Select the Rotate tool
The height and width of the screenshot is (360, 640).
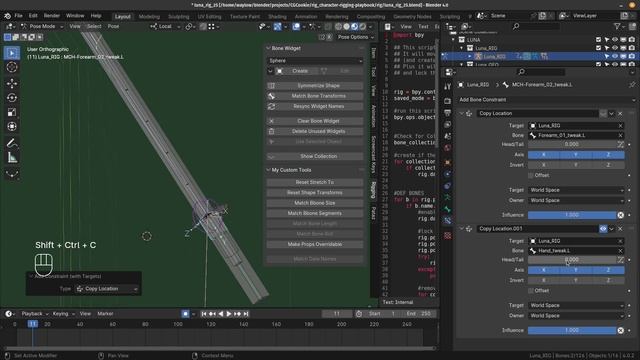(x=12, y=98)
